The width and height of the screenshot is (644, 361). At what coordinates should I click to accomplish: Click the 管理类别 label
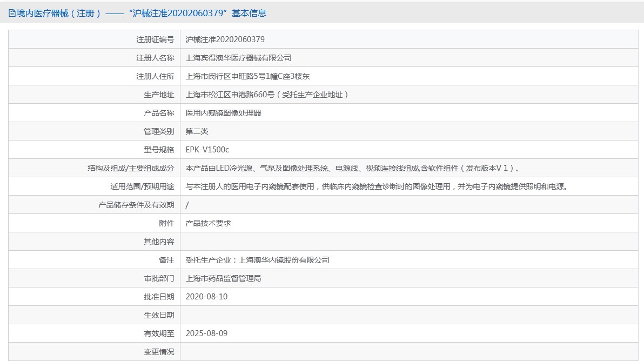159,131
